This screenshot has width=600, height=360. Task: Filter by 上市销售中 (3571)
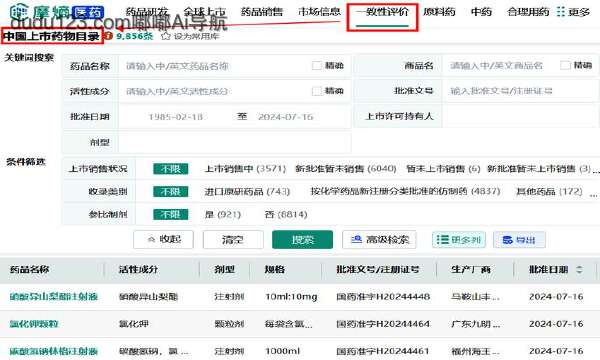[245, 169]
